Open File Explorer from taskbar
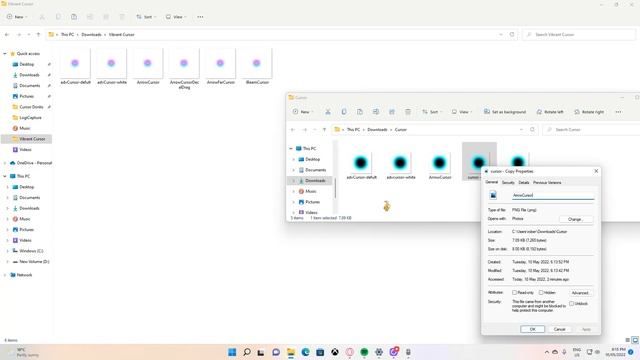Viewport: 640px width, 360px height. tap(291, 352)
